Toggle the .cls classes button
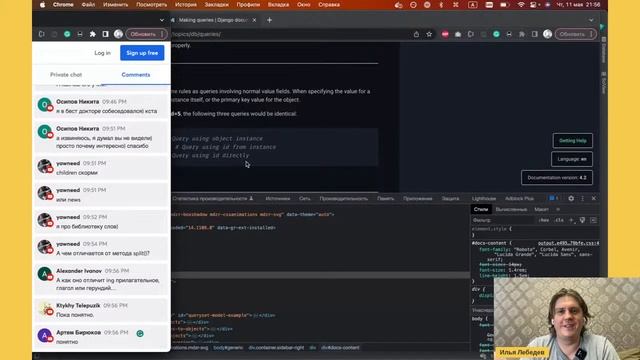 pyautogui.click(x=559, y=220)
